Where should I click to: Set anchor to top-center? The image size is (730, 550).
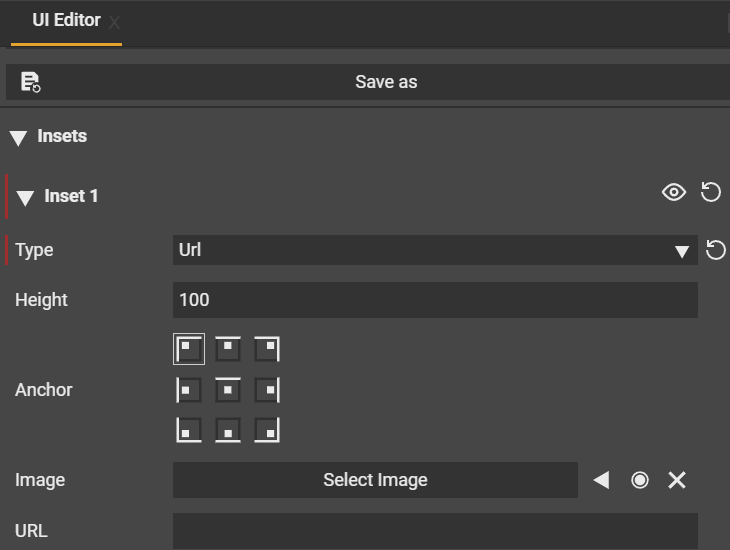point(229,349)
